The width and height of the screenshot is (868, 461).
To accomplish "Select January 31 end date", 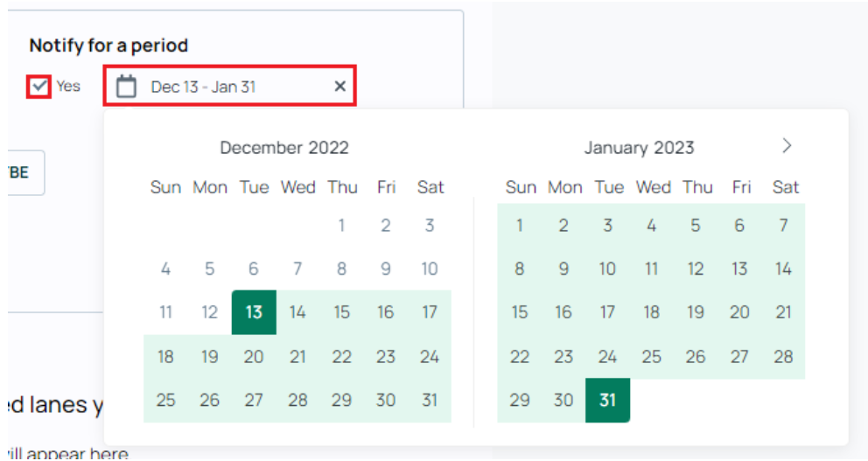I will [607, 400].
